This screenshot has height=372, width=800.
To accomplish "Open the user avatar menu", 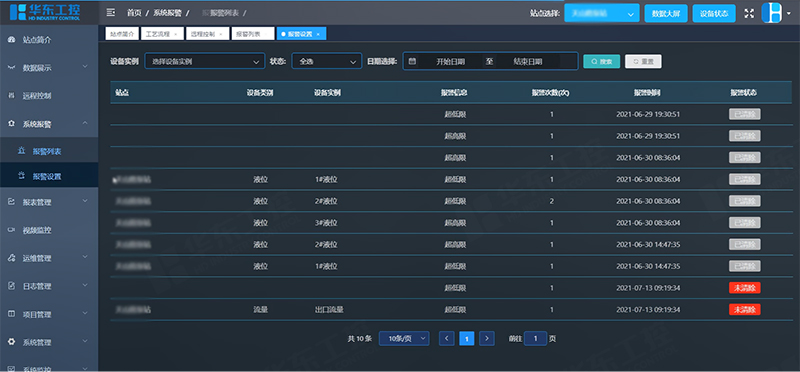I will [x=775, y=13].
